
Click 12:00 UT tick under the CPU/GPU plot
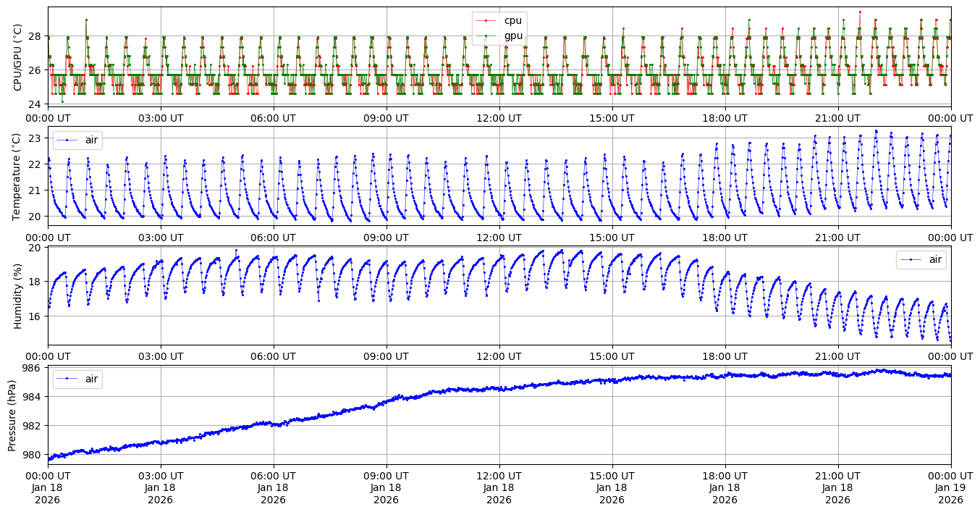click(499, 118)
